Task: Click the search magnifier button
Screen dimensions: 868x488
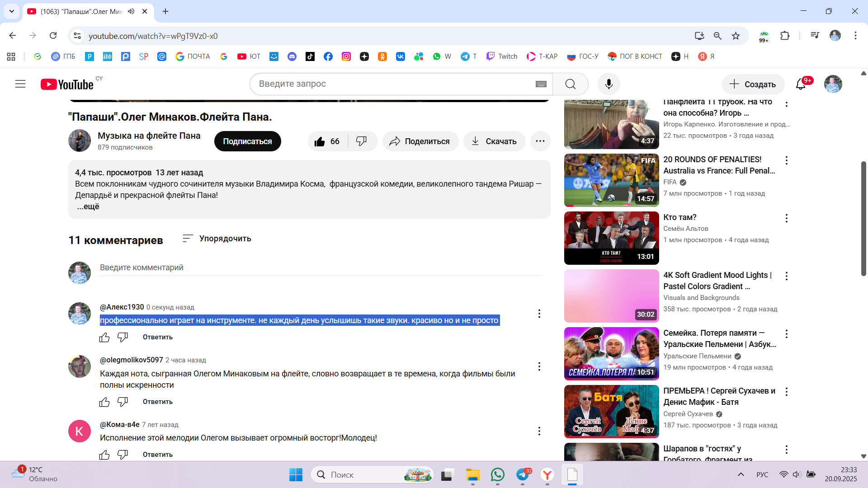Action: 570,84
